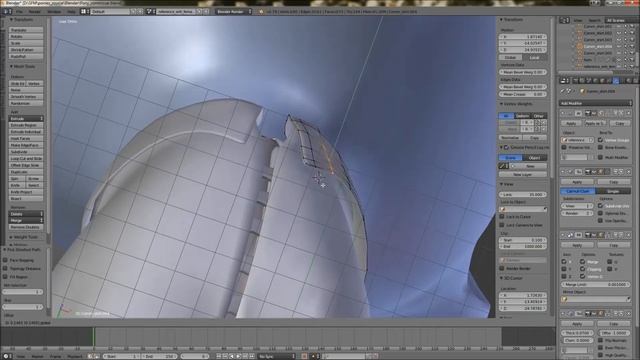Open the Add Modifier dropdown
The width and height of the screenshot is (640, 360).
[596, 103]
